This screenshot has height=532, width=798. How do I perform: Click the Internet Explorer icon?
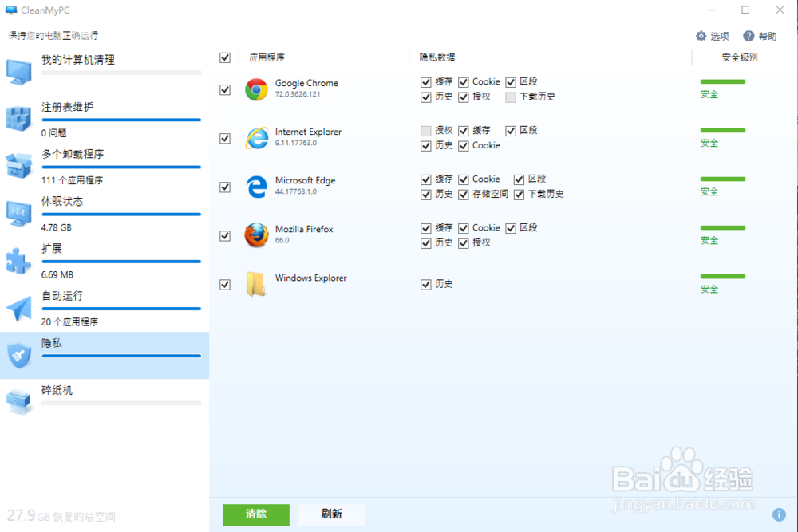tap(256, 138)
